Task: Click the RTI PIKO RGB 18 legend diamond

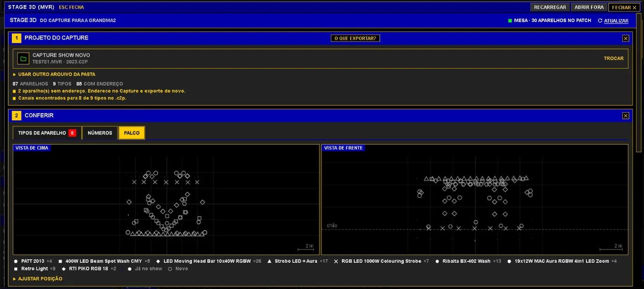Action: coord(63,269)
